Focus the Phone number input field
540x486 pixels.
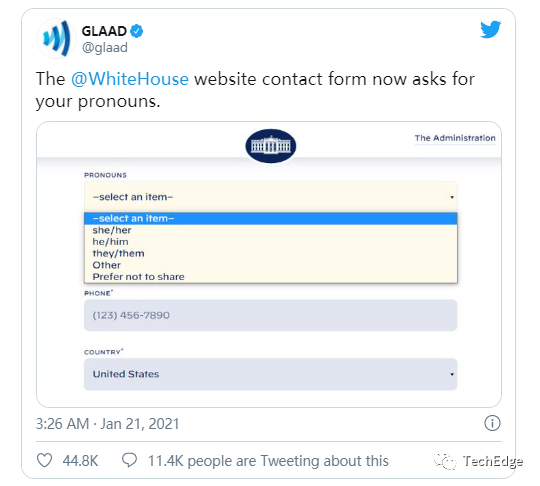tap(271, 315)
